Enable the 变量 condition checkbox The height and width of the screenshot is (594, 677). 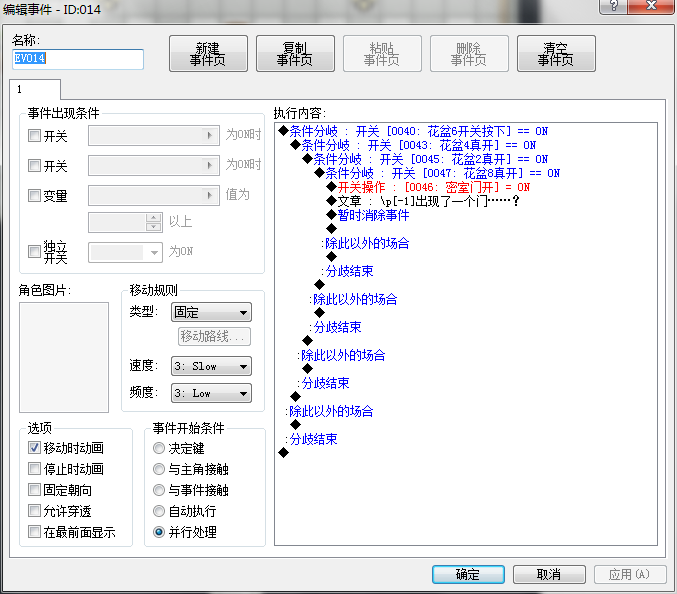click(35, 196)
